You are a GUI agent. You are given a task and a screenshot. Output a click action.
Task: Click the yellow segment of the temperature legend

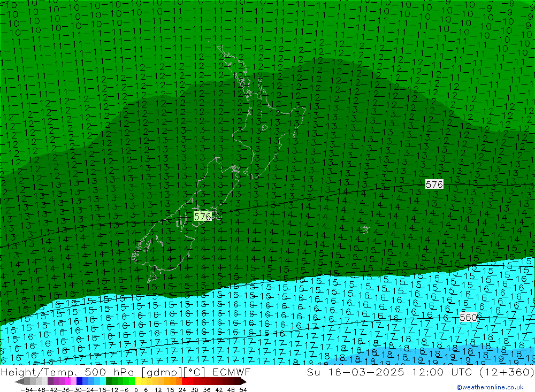pyautogui.click(x=138, y=381)
